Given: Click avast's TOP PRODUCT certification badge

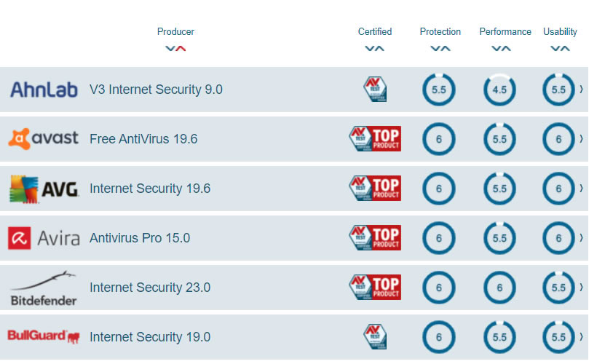Looking at the screenshot, I should (x=375, y=138).
